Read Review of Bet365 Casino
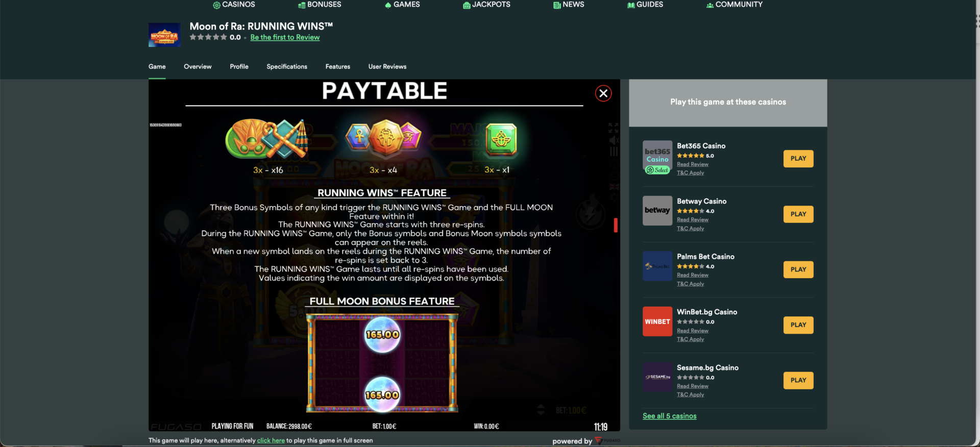Screen dimensions: 980x447 [693, 164]
